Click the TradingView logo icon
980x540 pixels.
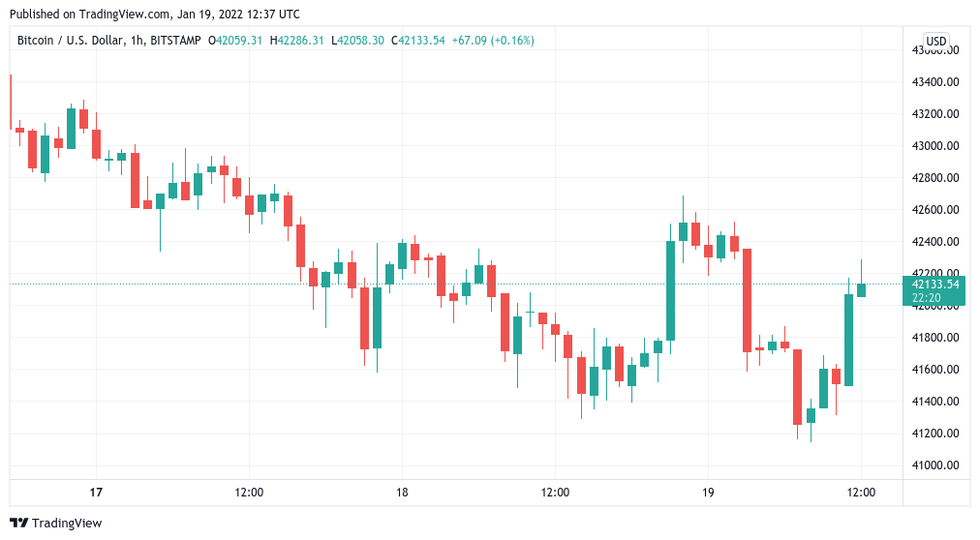tap(18, 524)
